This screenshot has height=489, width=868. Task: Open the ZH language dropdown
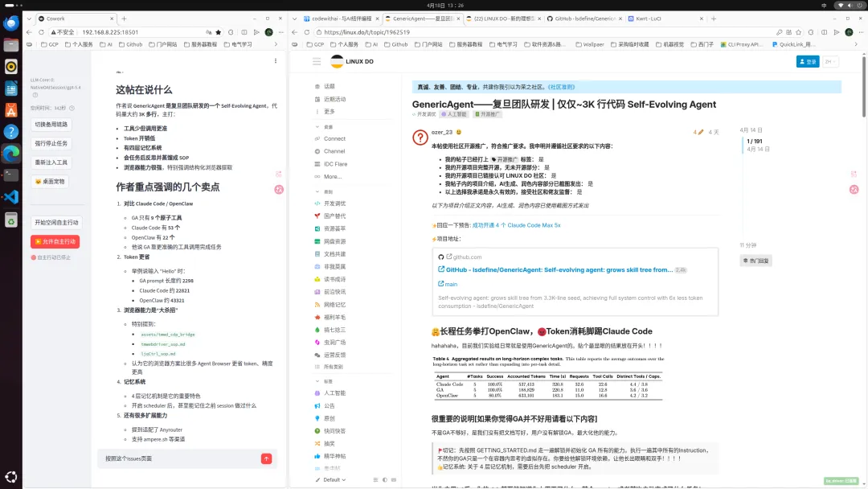pos(829,61)
